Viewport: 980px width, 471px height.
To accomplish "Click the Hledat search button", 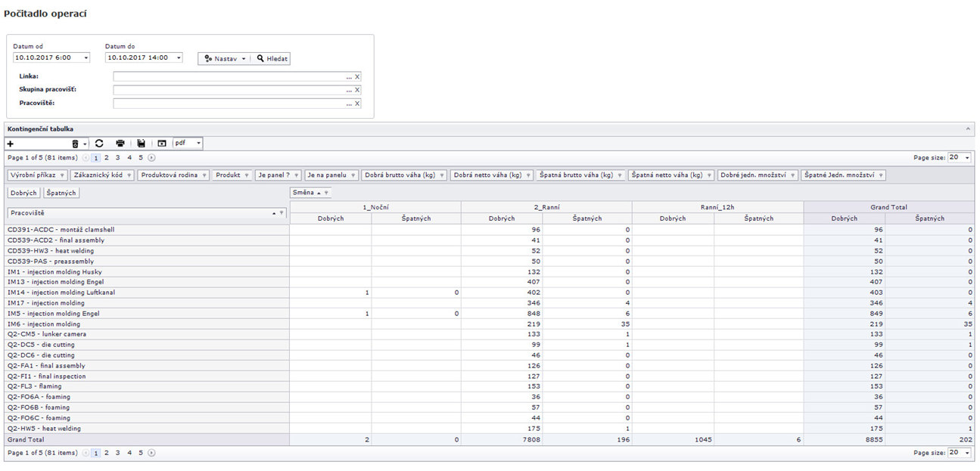I will tap(272, 58).
